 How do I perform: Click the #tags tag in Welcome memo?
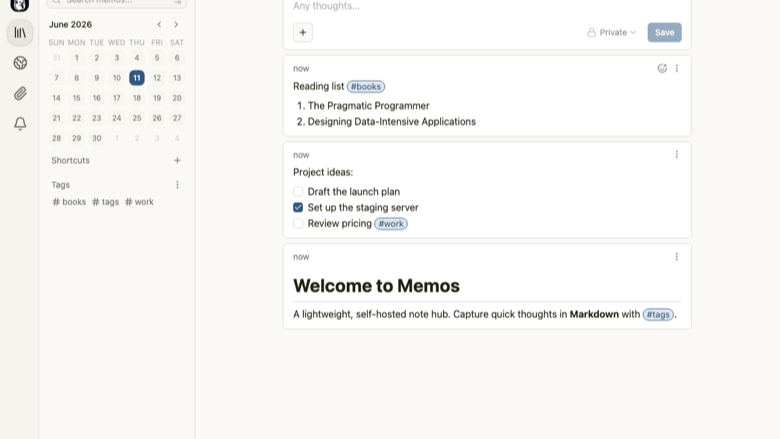pyautogui.click(x=658, y=315)
